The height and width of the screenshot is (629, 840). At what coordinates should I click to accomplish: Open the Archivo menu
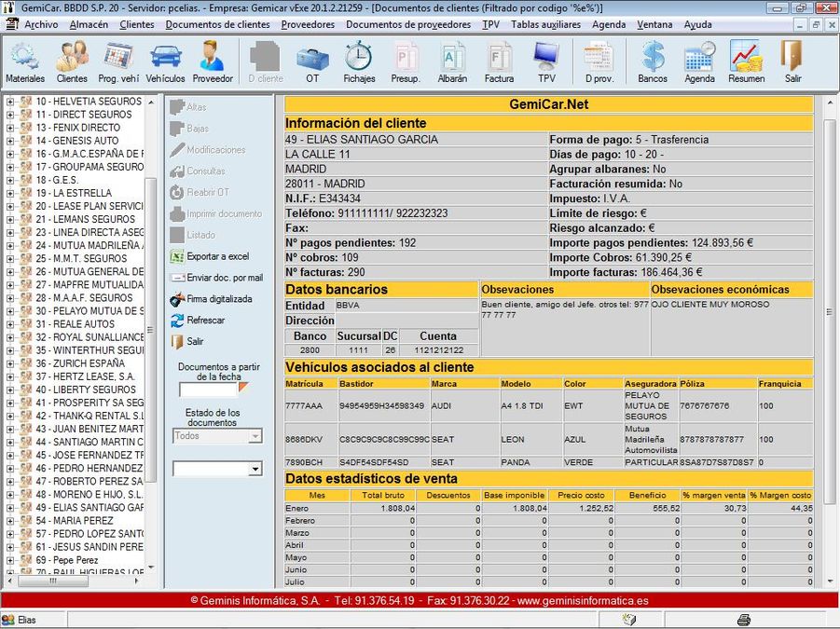coord(41,24)
